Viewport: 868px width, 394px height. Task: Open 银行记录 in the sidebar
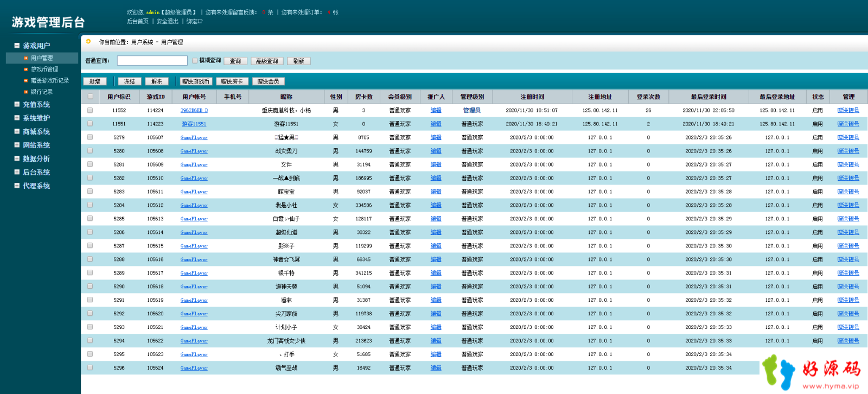(42, 92)
